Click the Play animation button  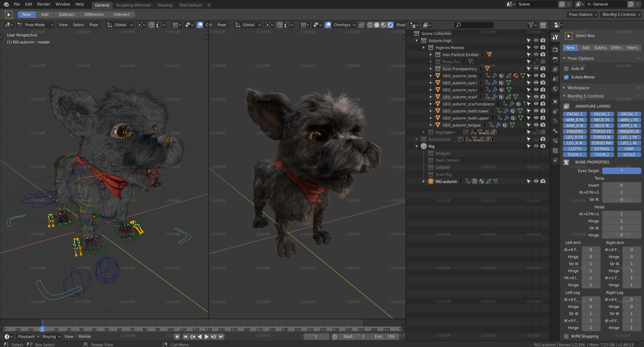point(205,336)
